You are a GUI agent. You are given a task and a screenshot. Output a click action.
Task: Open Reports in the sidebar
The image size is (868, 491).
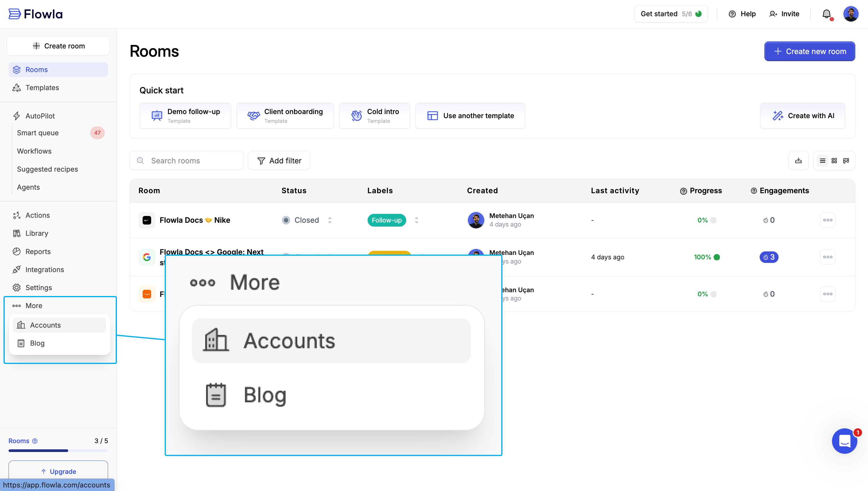(x=38, y=252)
